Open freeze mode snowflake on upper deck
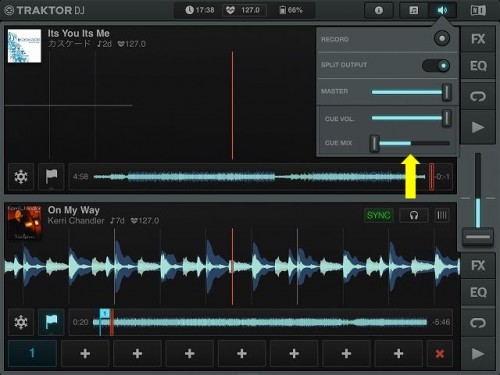Screen dimensions: 500x375 tap(21, 177)
